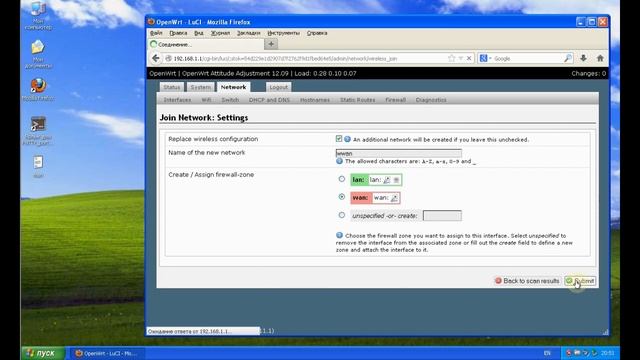The height and width of the screenshot is (360, 640).
Task: Open the Закладки menu
Action: click(249, 33)
